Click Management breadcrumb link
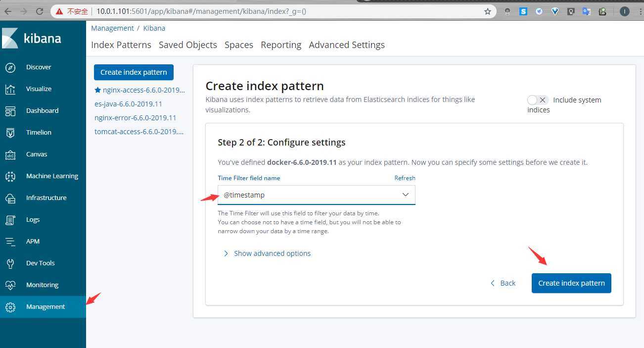This screenshot has width=644, height=348. tap(112, 28)
